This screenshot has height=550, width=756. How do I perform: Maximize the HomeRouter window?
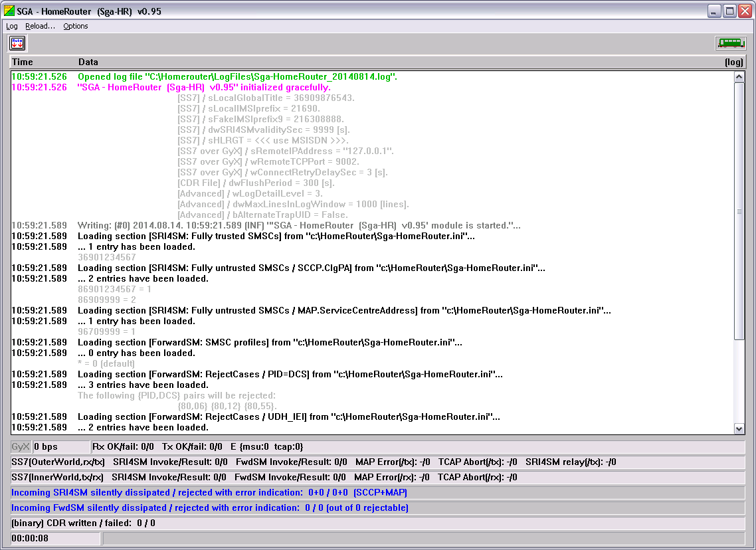tap(729, 11)
